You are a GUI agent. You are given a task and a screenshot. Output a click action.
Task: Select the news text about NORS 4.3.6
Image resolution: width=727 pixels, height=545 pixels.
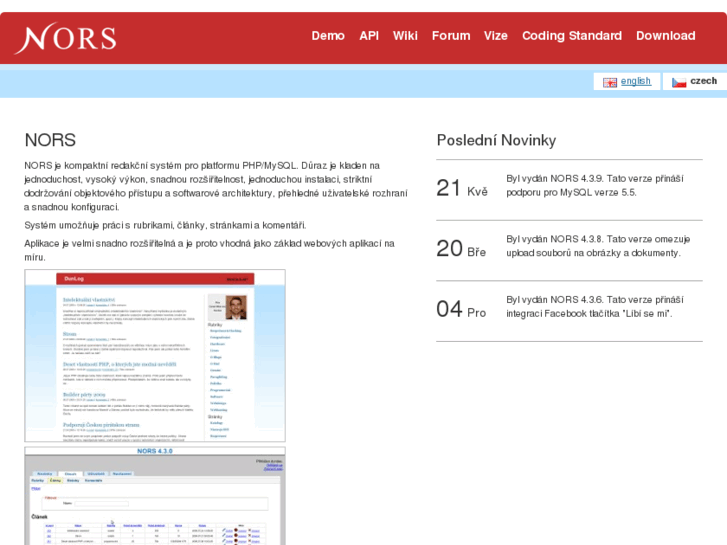pyautogui.click(x=595, y=307)
